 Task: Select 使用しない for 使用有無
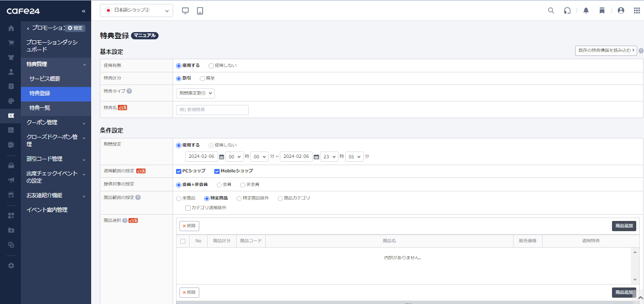(211, 66)
